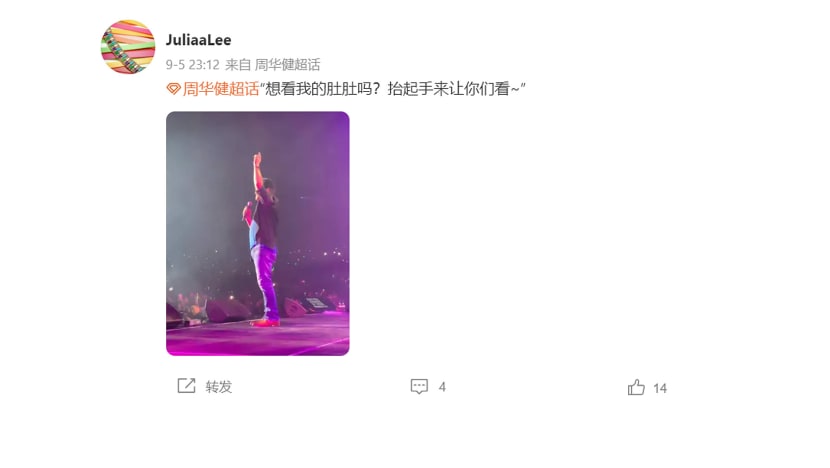Click the 转发 repost label
The image size is (830, 468).
[219, 386]
